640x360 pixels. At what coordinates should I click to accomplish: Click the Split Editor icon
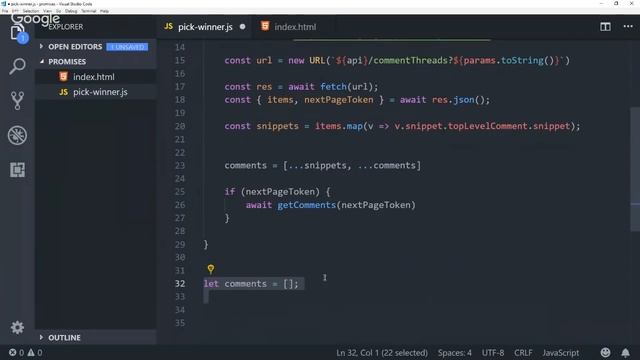click(x=605, y=27)
